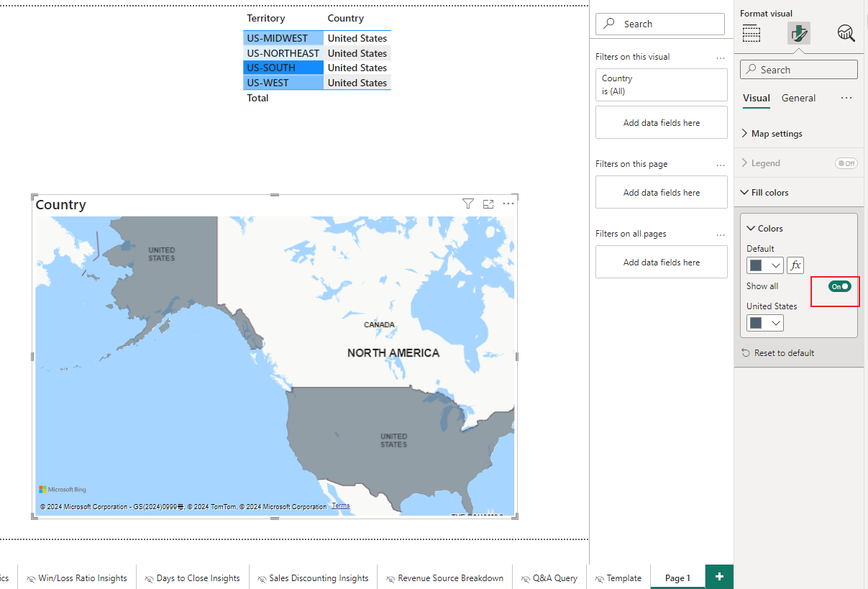Viewport: 868px width, 589px height.
Task: Open the Analytics magnifier icon
Action: pos(846,33)
